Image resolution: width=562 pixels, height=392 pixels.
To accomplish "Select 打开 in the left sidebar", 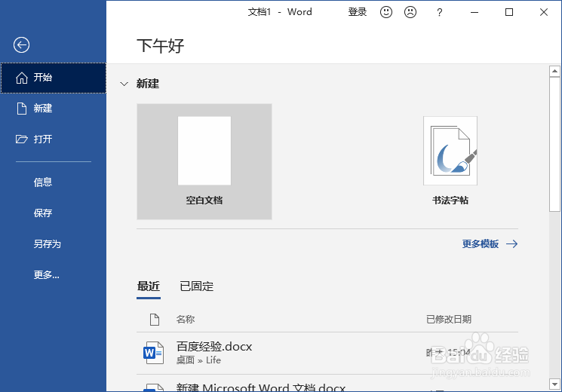I will [53, 139].
